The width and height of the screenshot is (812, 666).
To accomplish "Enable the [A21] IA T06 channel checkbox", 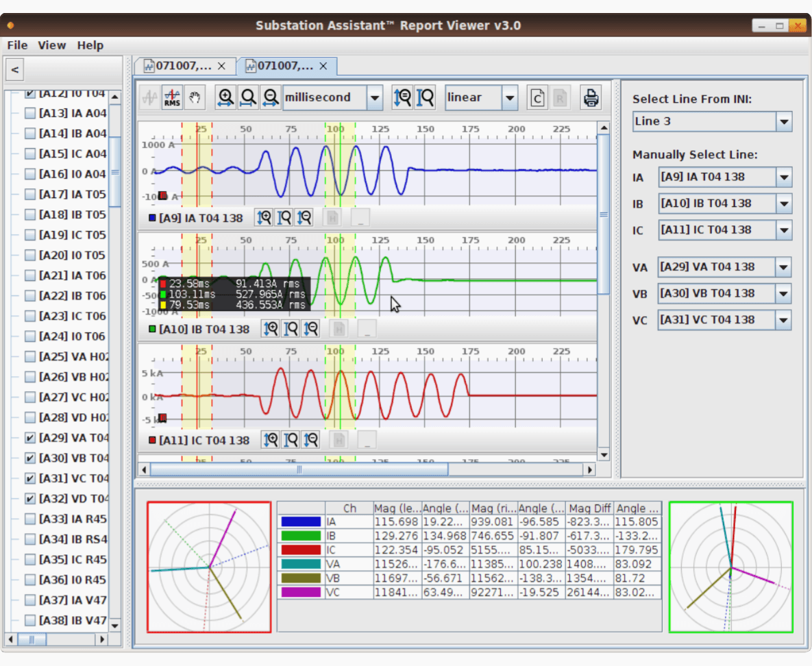I will (30, 275).
